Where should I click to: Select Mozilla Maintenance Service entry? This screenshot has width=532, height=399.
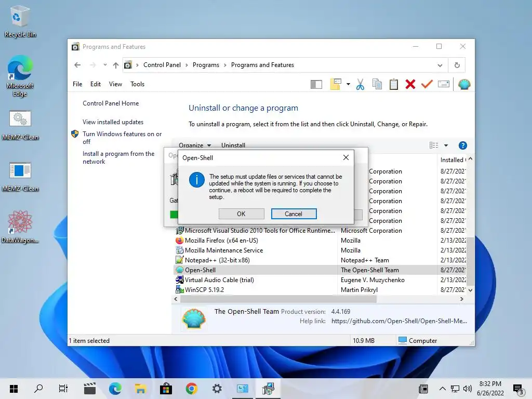[320, 250]
